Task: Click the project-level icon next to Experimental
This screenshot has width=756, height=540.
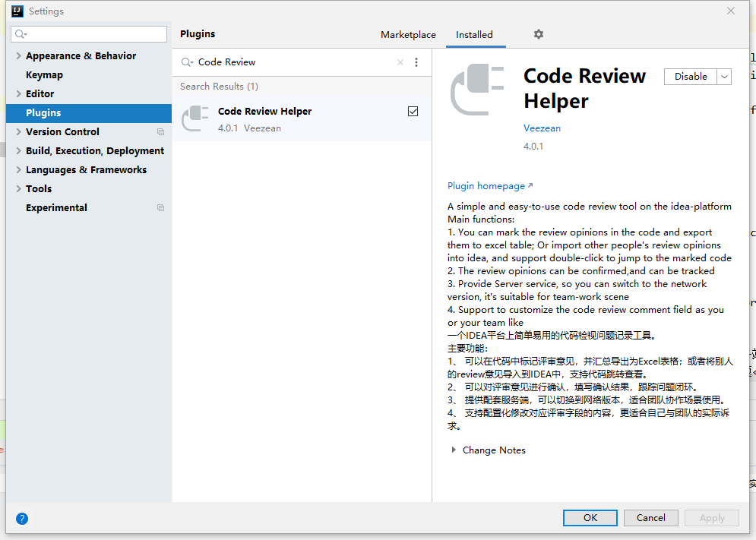Action: pos(160,208)
